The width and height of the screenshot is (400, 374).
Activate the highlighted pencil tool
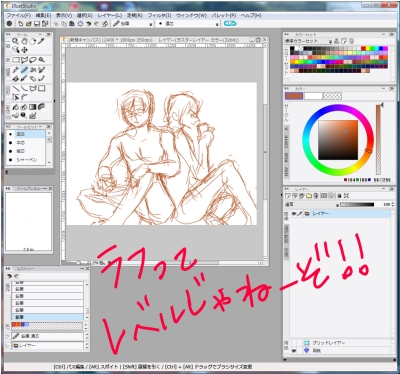pos(24,70)
